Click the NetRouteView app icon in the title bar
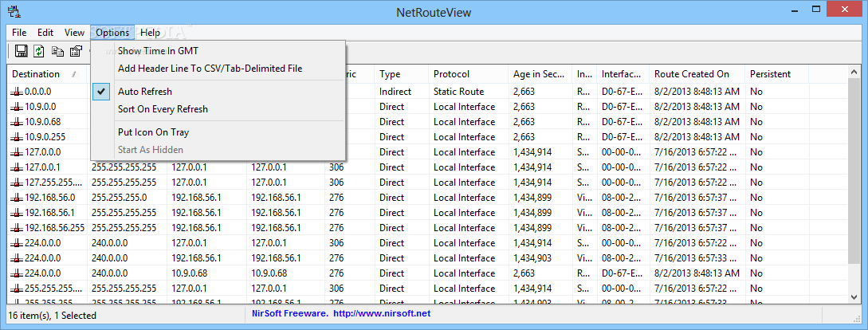 pyautogui.click(x=15, y=10)
